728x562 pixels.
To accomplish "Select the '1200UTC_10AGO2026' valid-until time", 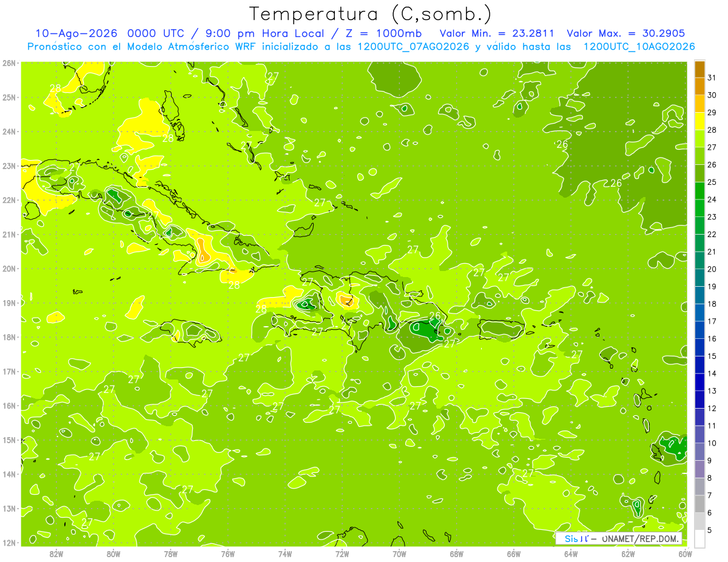I will 639,46.
